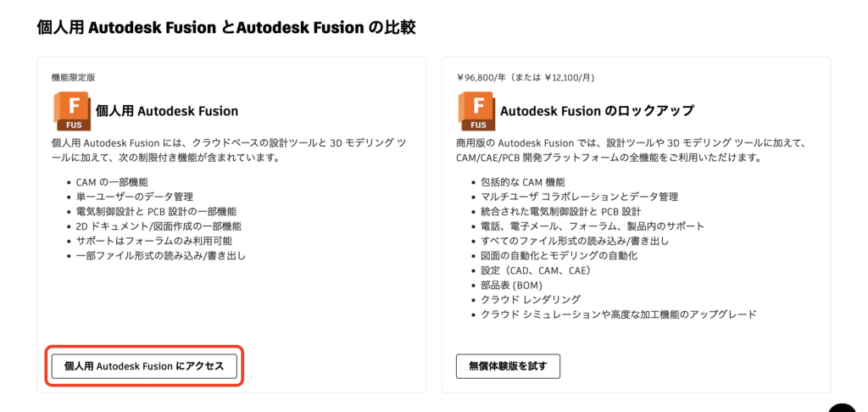Image resolution: width=868 pixels, height=412 pixels.
Task: Click the 機能限定版 label
Action: coord(73,77)
